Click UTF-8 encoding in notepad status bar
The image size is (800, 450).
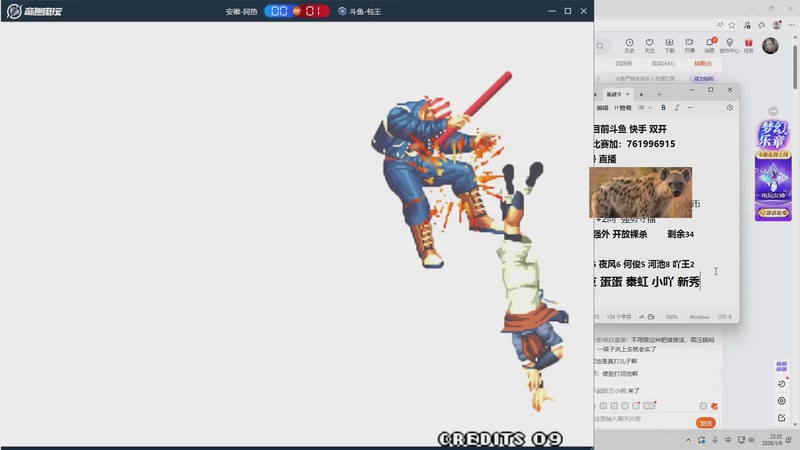pos(724,317)
